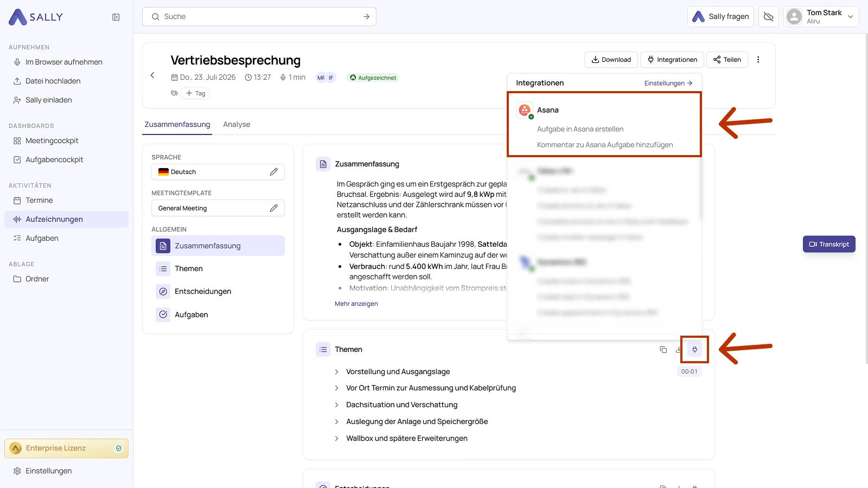Expand Vor Ort Termin zur Ausmessung topic
Image resolution: width=868 pixels, height=488 pixels.
click(431, 388)
